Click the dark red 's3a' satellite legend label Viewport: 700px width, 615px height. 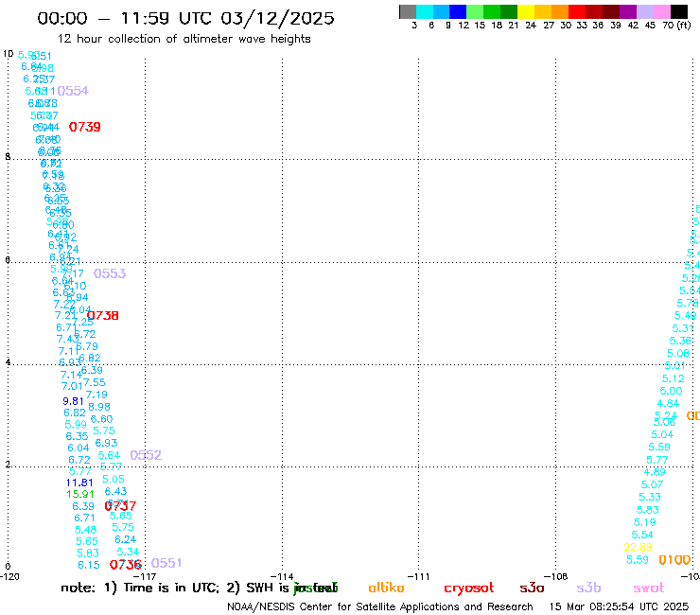click(533, 588)
